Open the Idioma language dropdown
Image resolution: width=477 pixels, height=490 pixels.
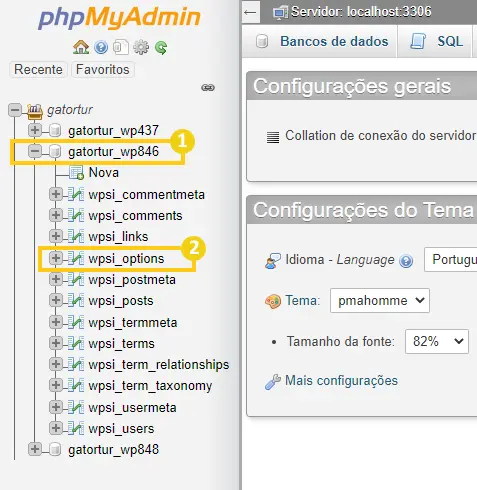coord(451,259)
